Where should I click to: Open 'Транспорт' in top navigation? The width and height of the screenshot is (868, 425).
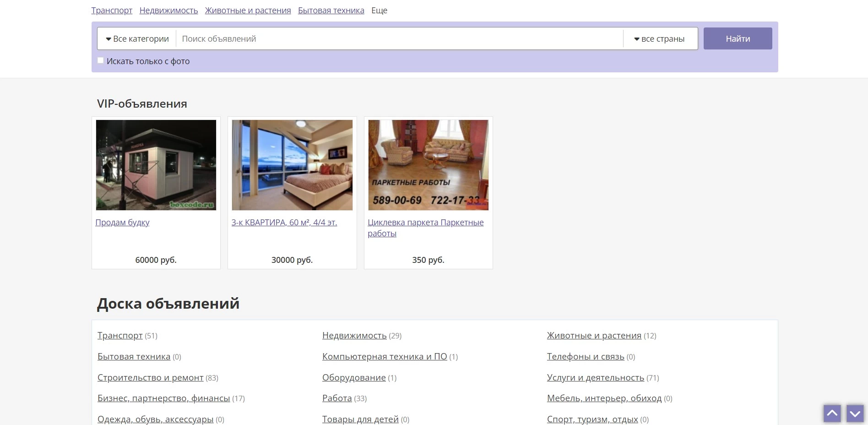[112, 11]
